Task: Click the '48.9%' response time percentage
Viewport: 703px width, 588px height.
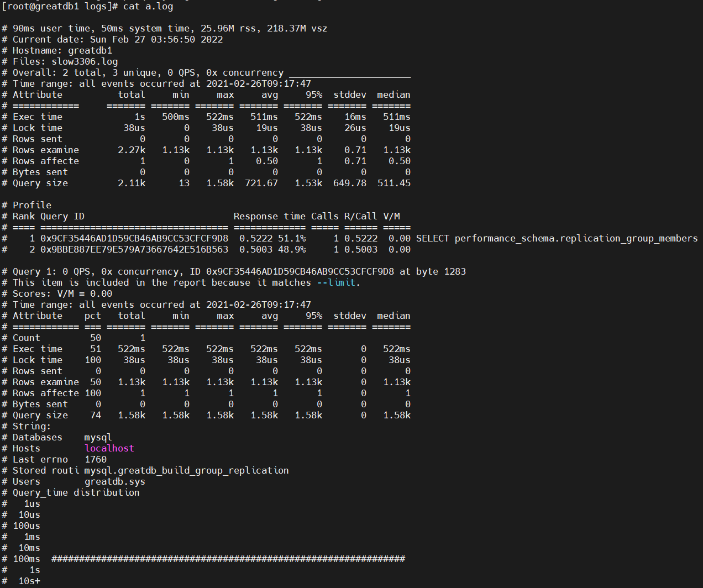Action: pos(292,249)
